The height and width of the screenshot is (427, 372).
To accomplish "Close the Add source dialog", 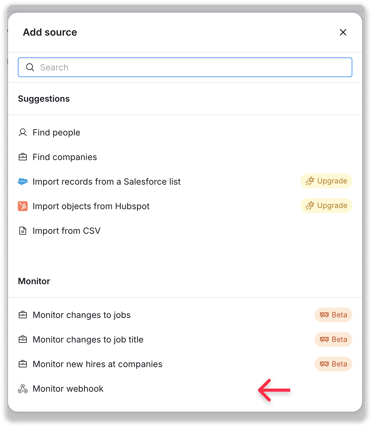I will coord(343,32).
